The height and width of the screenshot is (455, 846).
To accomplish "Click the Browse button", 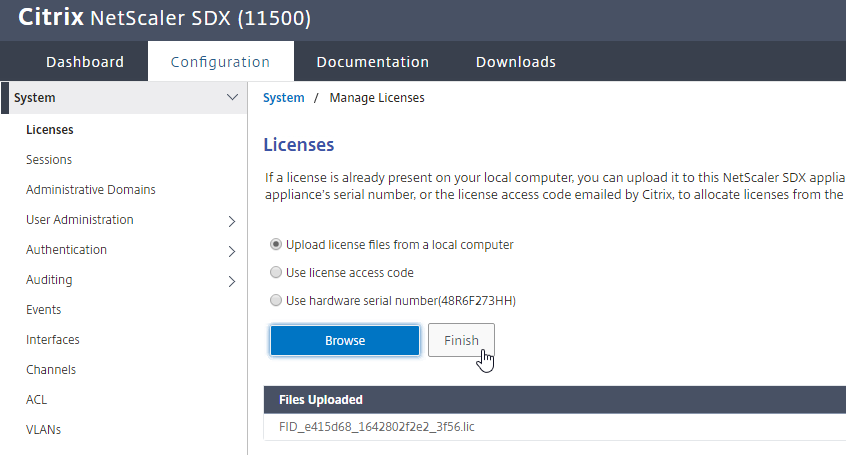I will click(345, 341).
